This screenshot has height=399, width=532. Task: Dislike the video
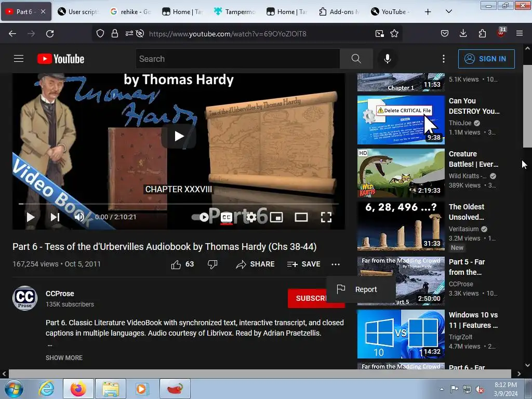click(212, 264)
